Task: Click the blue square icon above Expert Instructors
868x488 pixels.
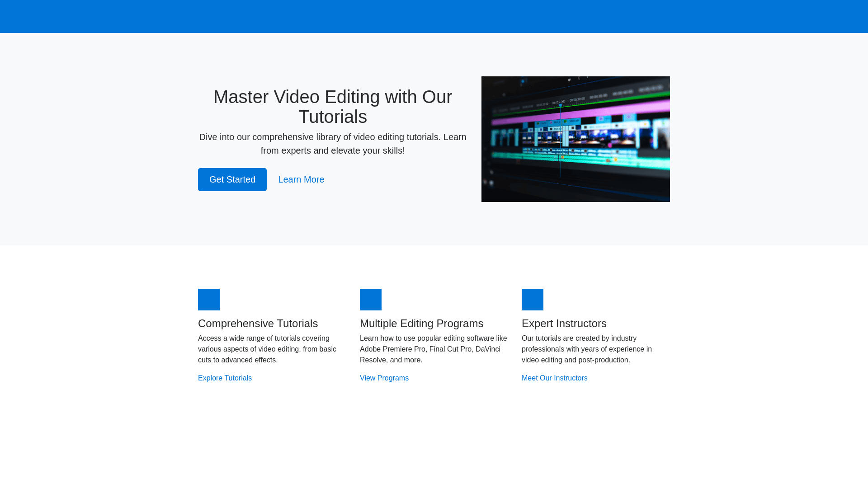Action: coord(533,300)
